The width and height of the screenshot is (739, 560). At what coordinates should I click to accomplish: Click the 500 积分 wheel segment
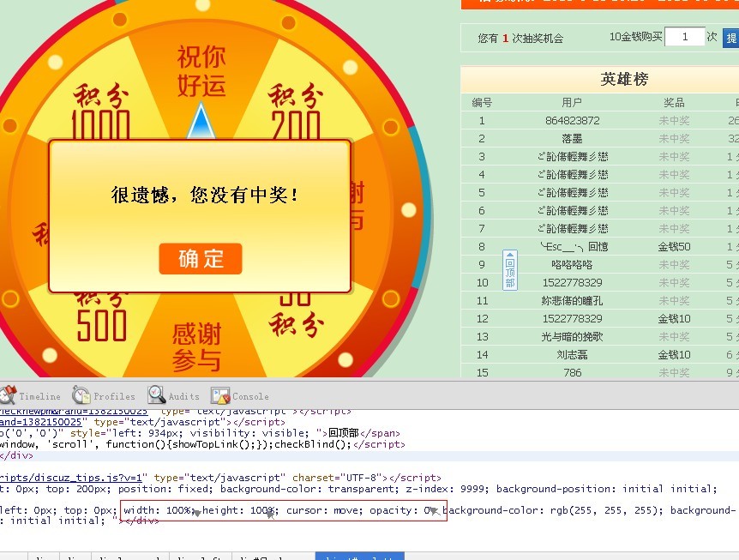tap(101, 316)
